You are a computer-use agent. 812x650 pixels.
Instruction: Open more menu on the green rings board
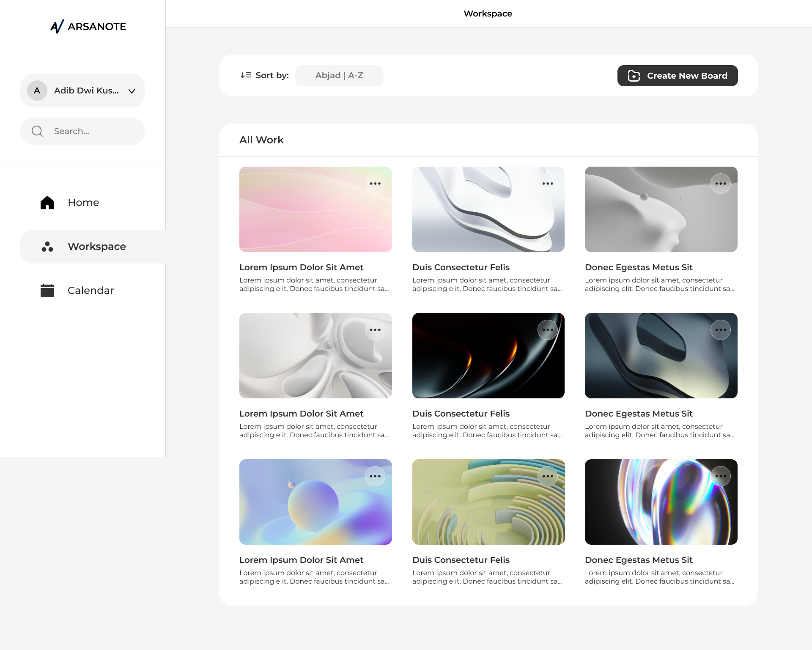pos(548,476)
